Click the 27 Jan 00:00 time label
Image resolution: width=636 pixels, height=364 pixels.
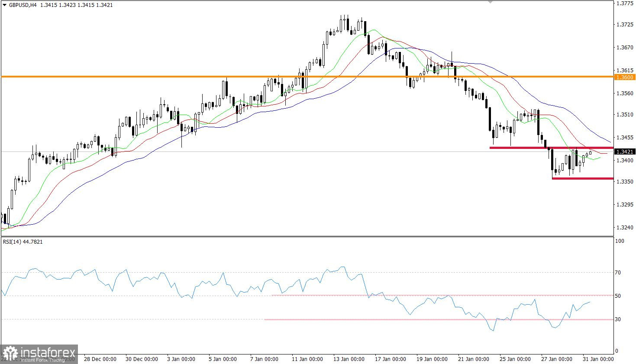(x=556, y=359)
